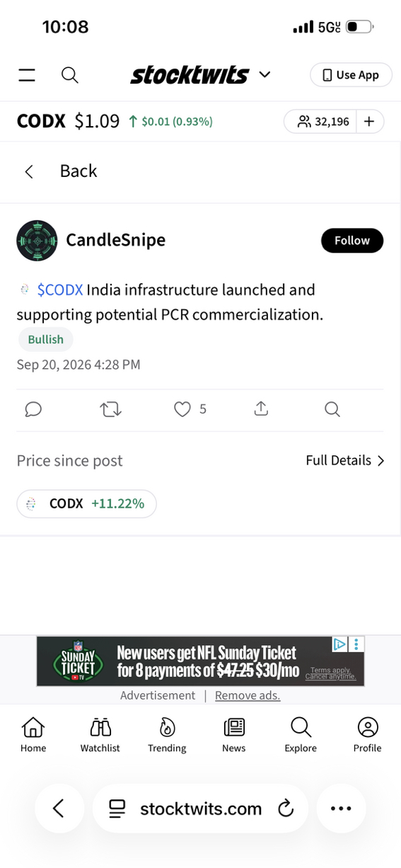Image resolution: width=401 pixels, height=868 pixels.
Task: Reshare the post with repost icon
Action: pos(111,409)
